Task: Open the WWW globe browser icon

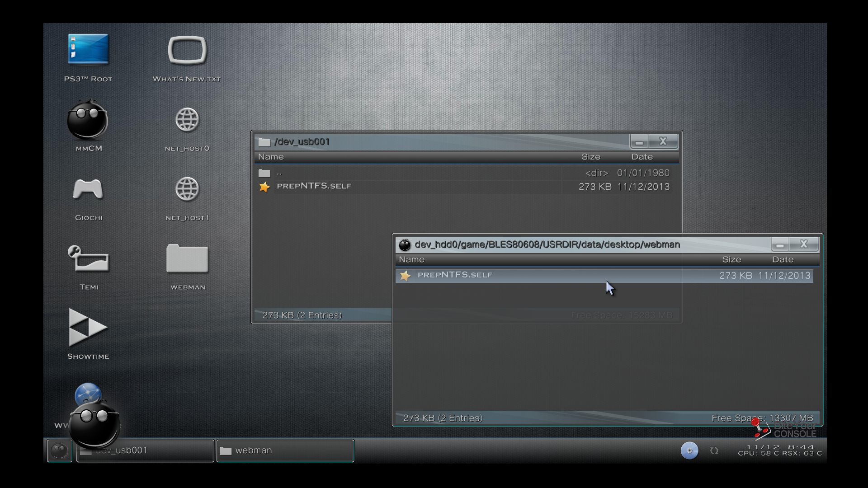Action: click(88, 392)
